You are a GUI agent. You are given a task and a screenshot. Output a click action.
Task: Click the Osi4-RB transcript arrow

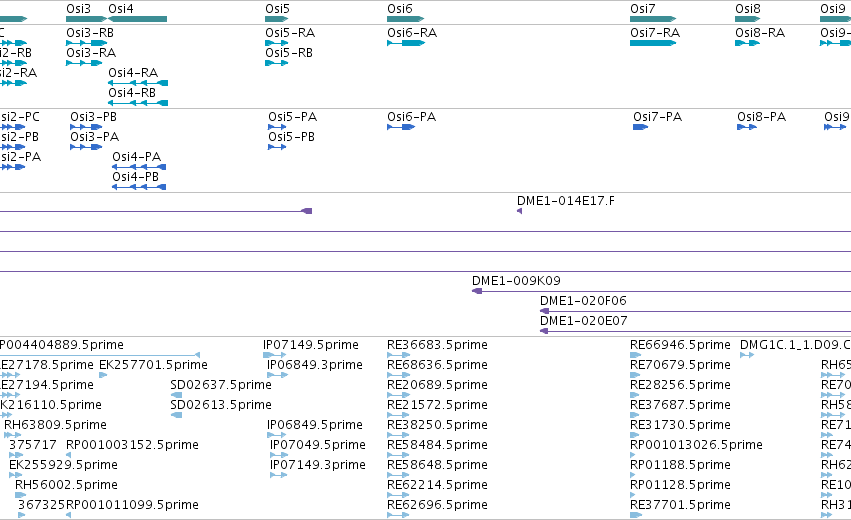coord(138,103)
